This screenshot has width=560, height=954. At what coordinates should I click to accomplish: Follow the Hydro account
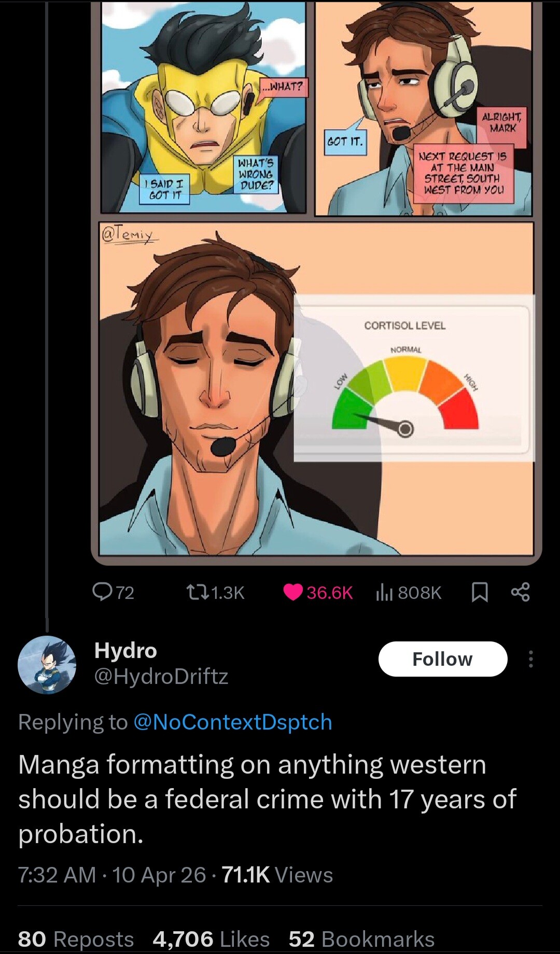point(443,659)
